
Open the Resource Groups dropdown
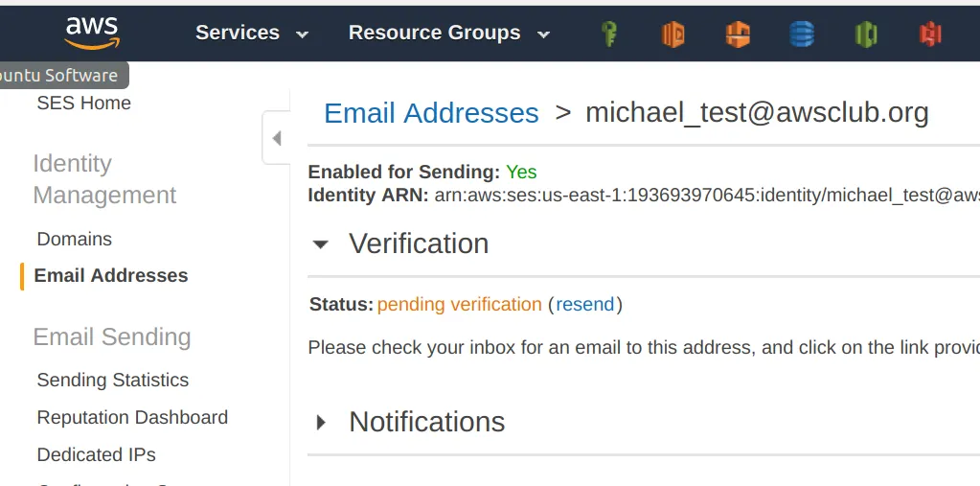coord(448,33)
